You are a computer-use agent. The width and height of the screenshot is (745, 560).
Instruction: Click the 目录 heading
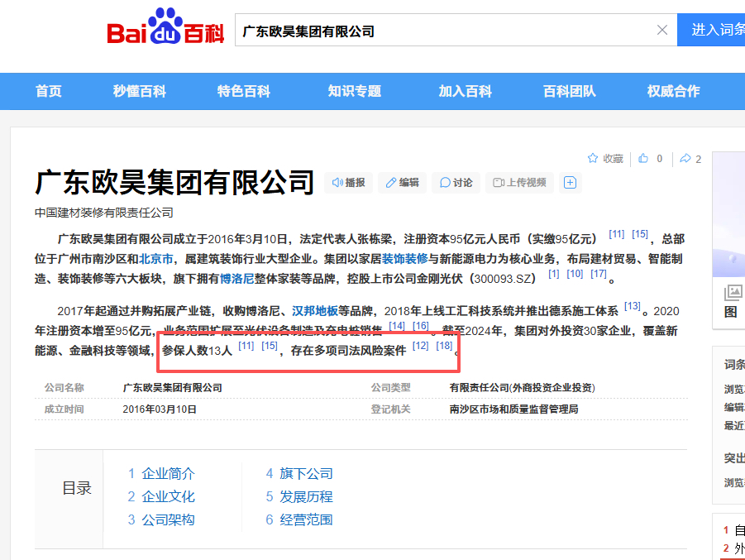pyautogui.click(x=77, y=488)
